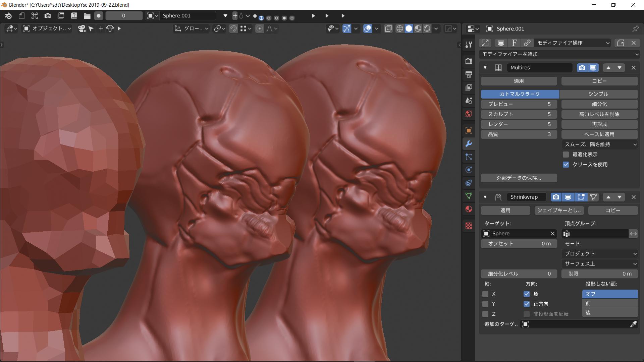644x362 pixels.
Task: Choose 前 for the cull faces option
Action: [609, 303]
